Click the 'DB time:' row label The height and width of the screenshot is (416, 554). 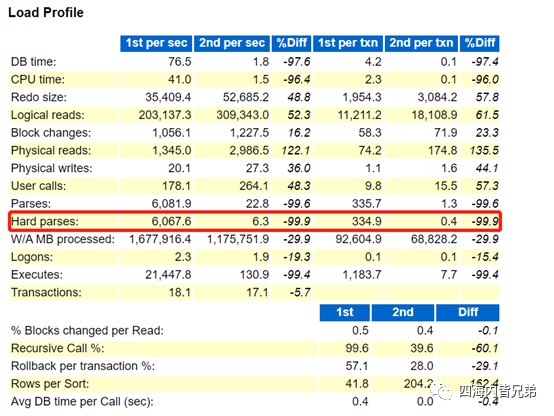(x=34, y=62)
